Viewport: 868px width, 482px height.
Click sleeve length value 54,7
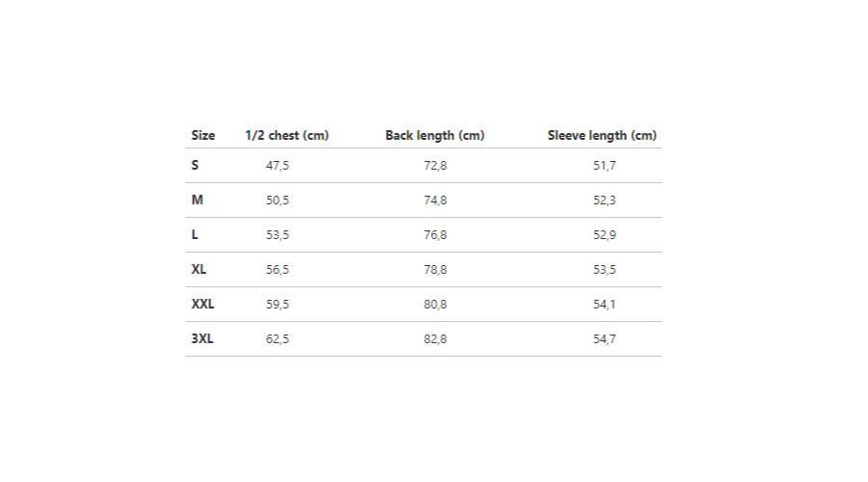click(605, 339)
